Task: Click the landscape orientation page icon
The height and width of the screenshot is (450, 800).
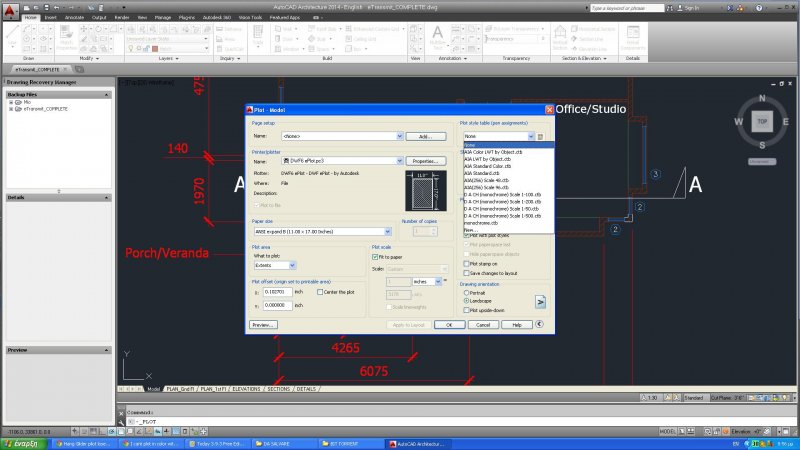Action: coord(540,302)
